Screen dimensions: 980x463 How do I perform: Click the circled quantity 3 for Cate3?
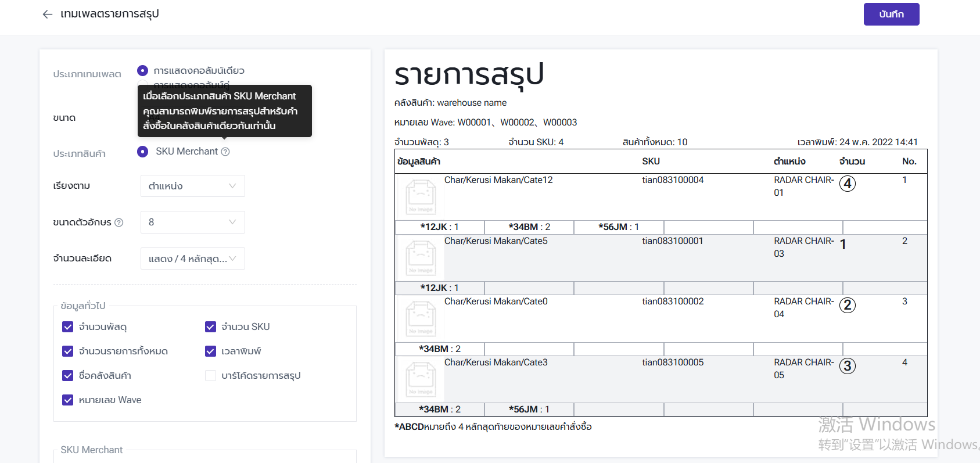click(x=848, y=366)
